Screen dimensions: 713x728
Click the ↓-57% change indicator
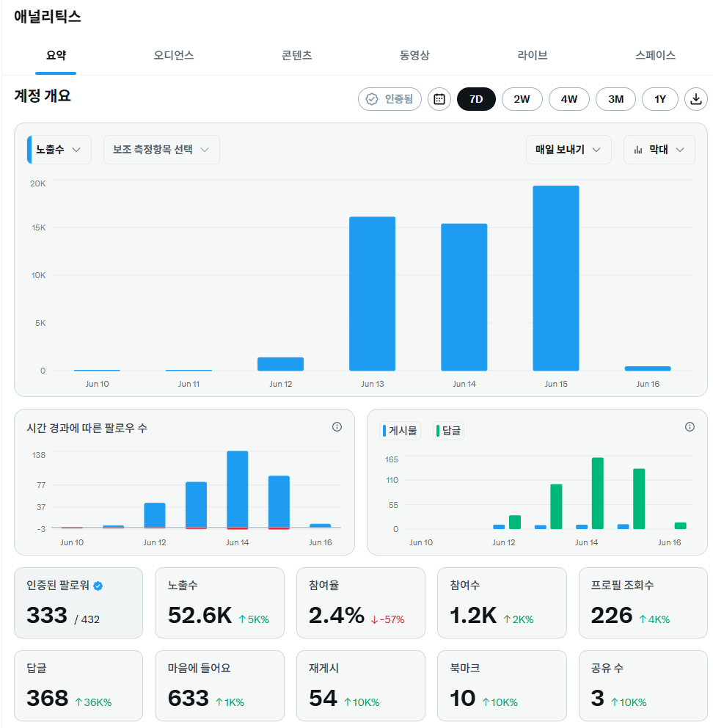387,619
